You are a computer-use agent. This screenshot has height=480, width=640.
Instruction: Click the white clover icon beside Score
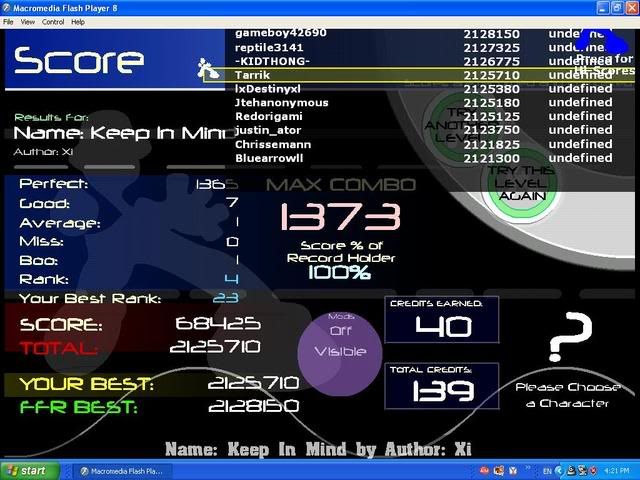[207, 69]
